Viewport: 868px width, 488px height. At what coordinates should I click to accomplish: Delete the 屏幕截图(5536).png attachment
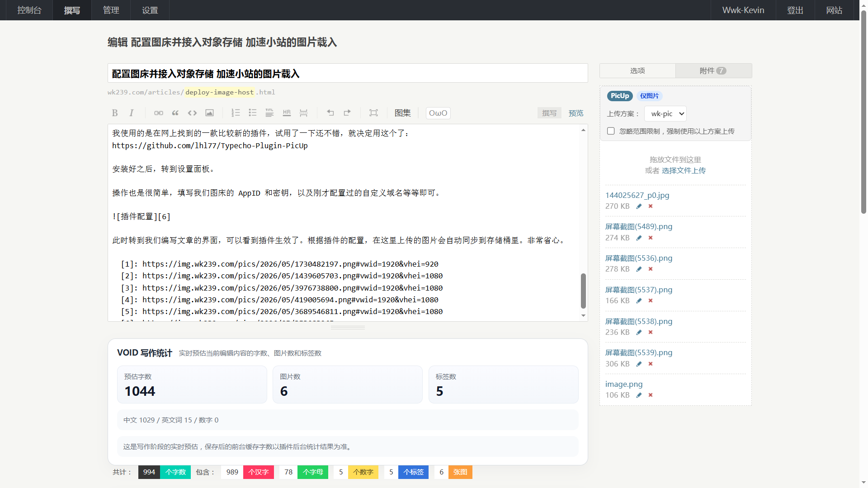[x=651, y=269]
